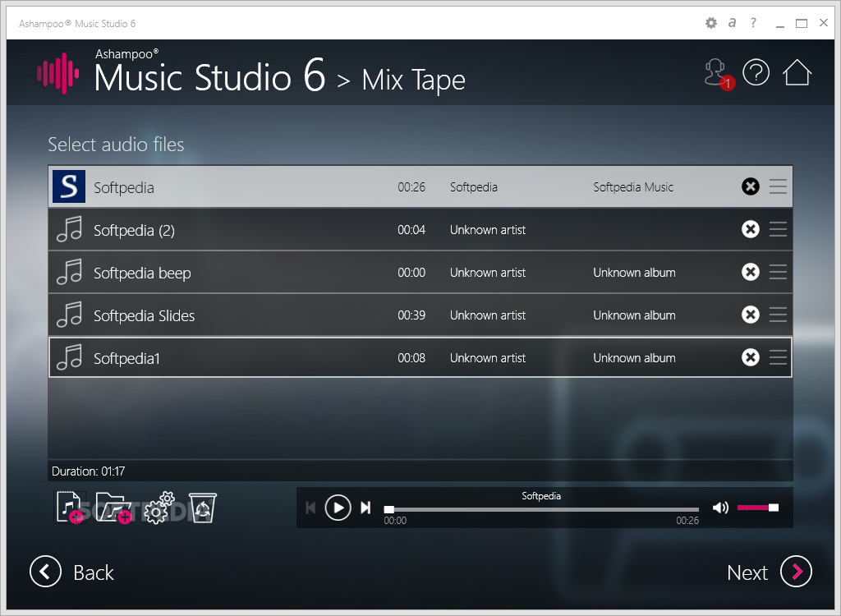Click music note icon of Softpedia1
Image resolution: width=841 pixels, height=616 pixels.
69,357
